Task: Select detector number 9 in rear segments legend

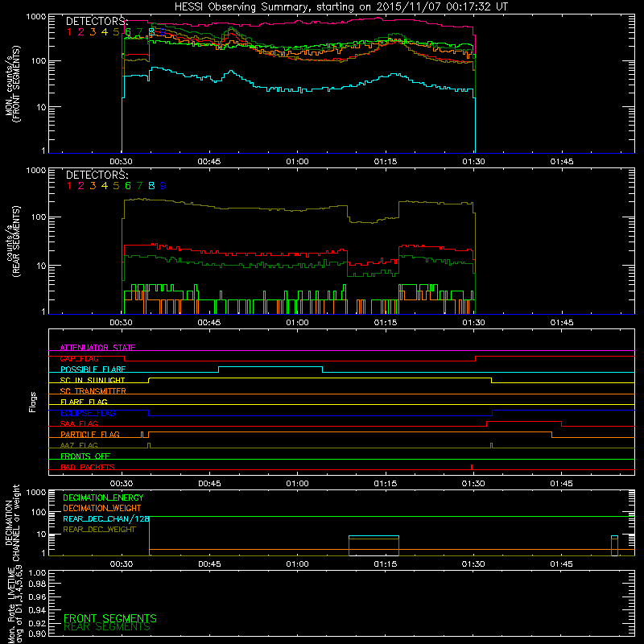Action: pyautogui.click(x=163, y=186)
